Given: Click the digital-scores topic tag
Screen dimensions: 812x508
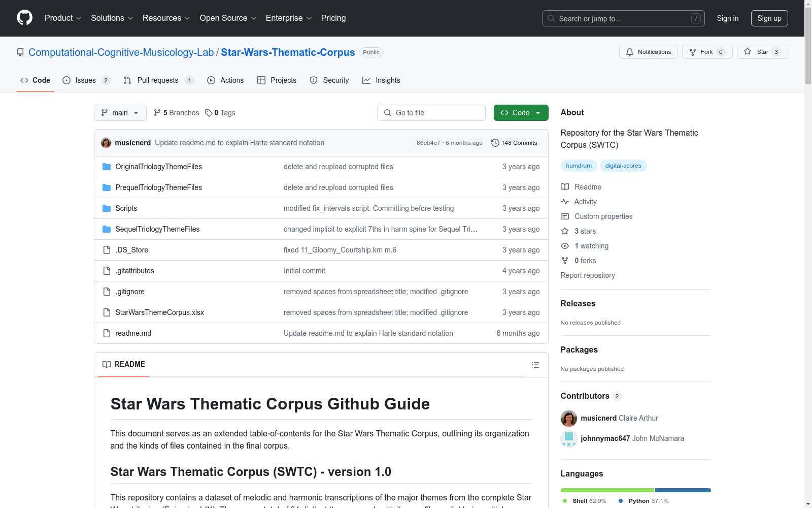Looking at the screenshot, I should (623, 166).
